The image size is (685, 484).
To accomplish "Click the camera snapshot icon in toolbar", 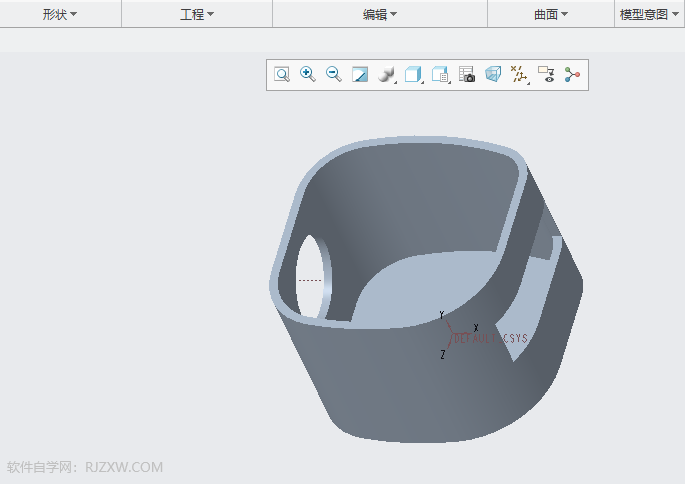I will tap(467, 75).
